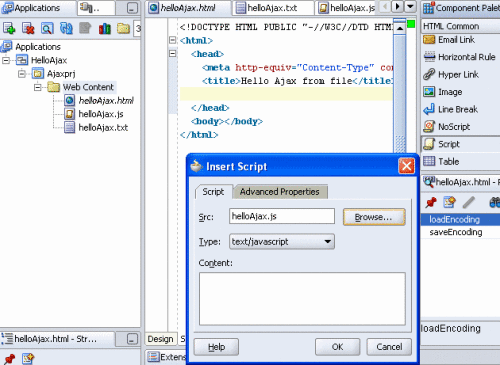Open the Advanced Properties tab
This screenshot has height=365, width=500.
pos(280,192)
